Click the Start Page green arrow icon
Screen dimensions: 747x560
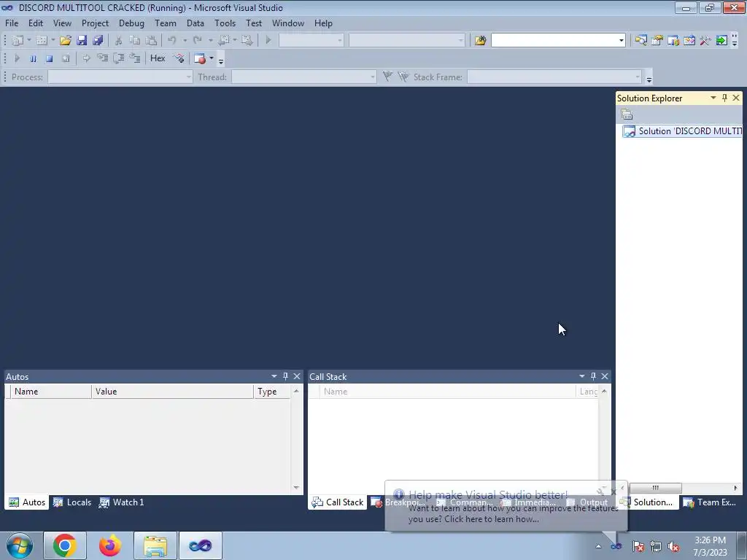721,41
